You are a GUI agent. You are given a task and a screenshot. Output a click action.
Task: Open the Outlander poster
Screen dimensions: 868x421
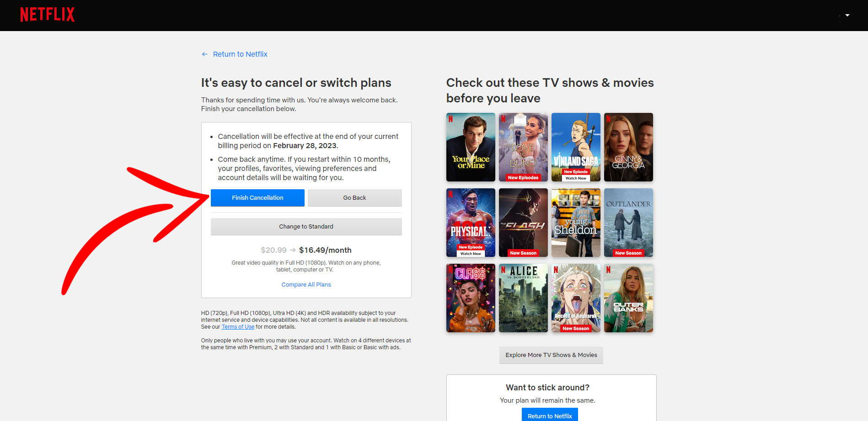point(628,223)
